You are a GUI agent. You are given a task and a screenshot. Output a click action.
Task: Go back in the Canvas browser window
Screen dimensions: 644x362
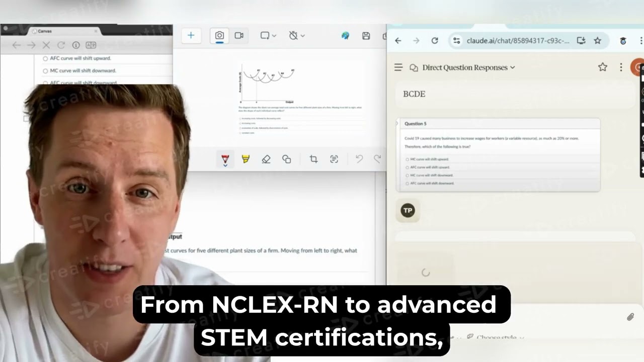pos(16,45)
